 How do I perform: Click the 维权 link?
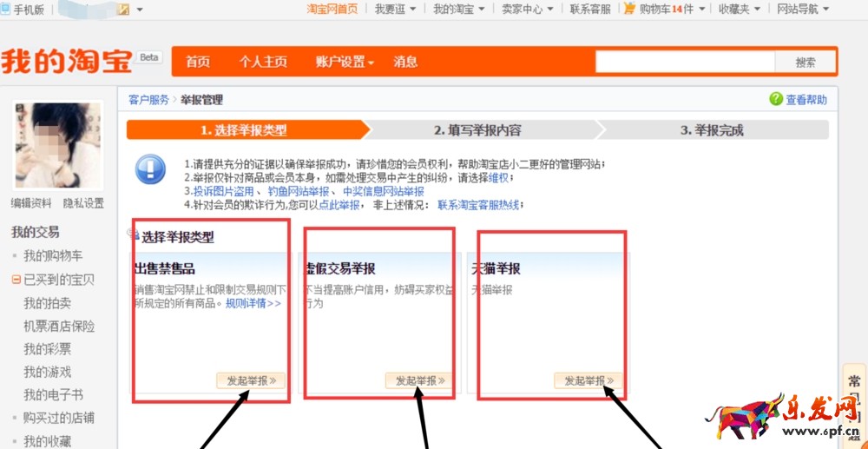pyautogui.click(x=498, y=178)
